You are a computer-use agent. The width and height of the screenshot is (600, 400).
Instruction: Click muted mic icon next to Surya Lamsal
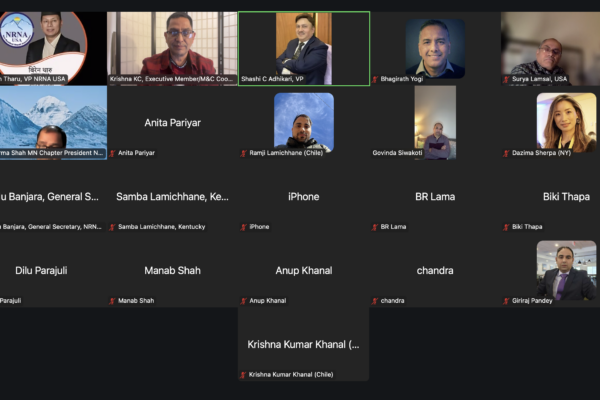tap(506, 79)
